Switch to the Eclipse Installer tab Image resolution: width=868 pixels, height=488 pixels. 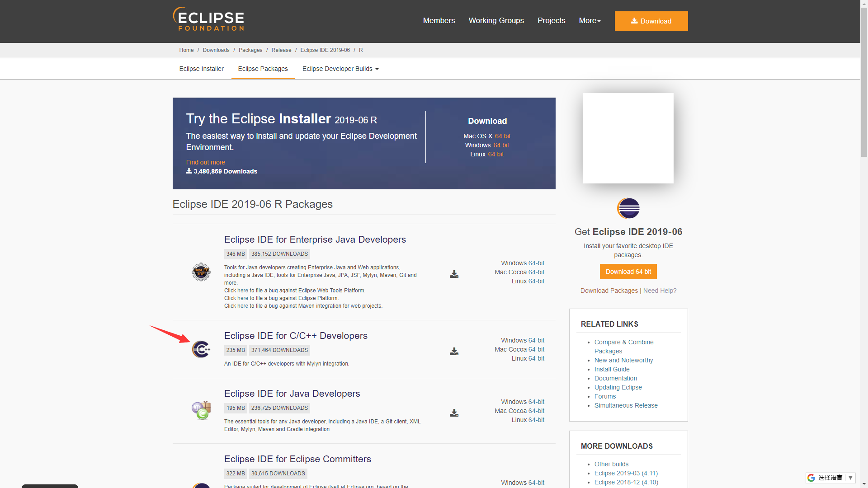(x=201, y=69)
